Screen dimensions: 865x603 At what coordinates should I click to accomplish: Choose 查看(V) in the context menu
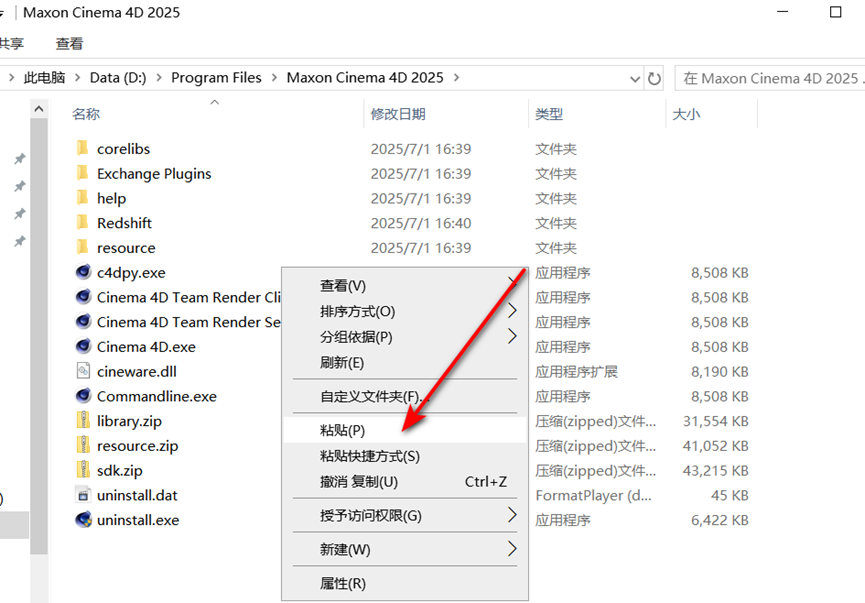pyautogui.click(x=405, y=286)
